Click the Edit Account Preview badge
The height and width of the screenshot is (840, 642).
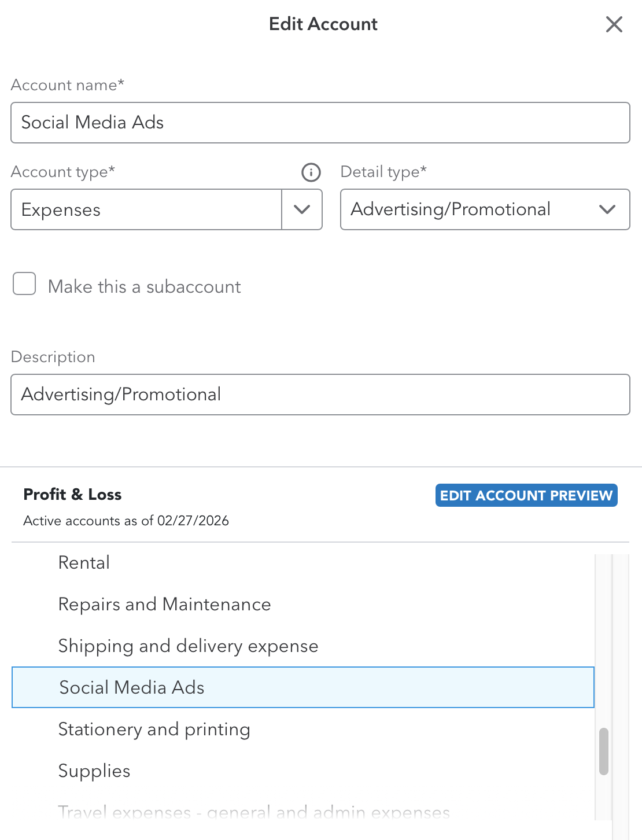click(526, 496)
